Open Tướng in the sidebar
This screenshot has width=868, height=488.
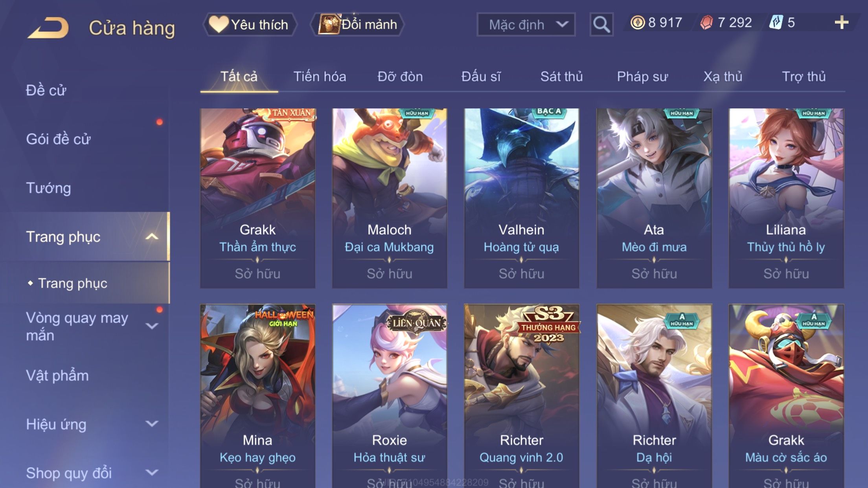coord(48,188)
